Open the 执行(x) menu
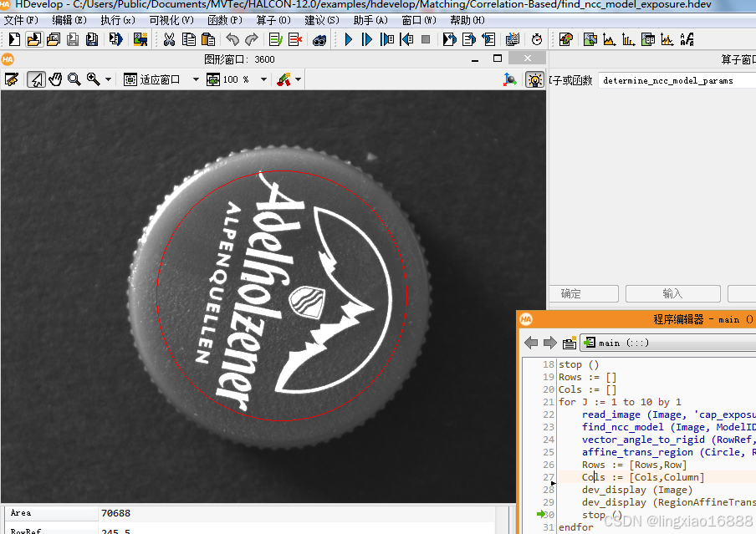 (118, 20)
